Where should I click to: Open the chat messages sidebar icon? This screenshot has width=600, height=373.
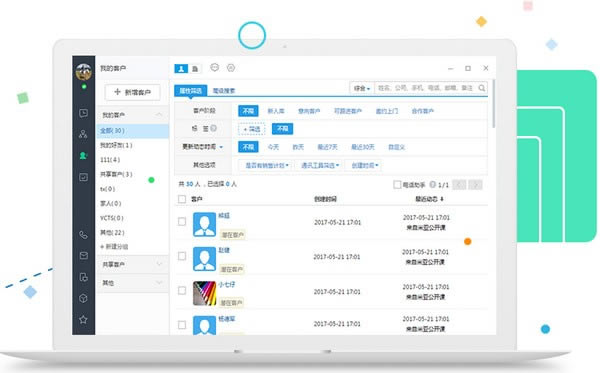(83, 113)
